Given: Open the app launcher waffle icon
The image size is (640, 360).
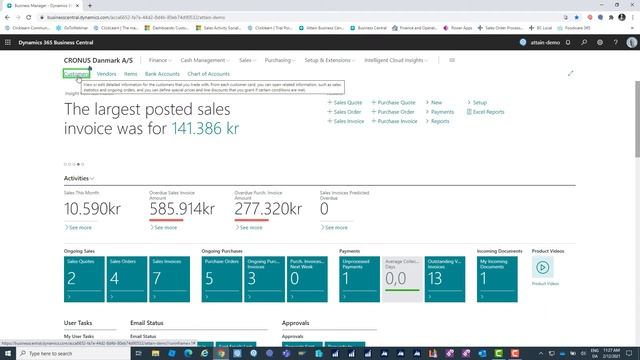Looking at the screenshot, I should (8, 42).
